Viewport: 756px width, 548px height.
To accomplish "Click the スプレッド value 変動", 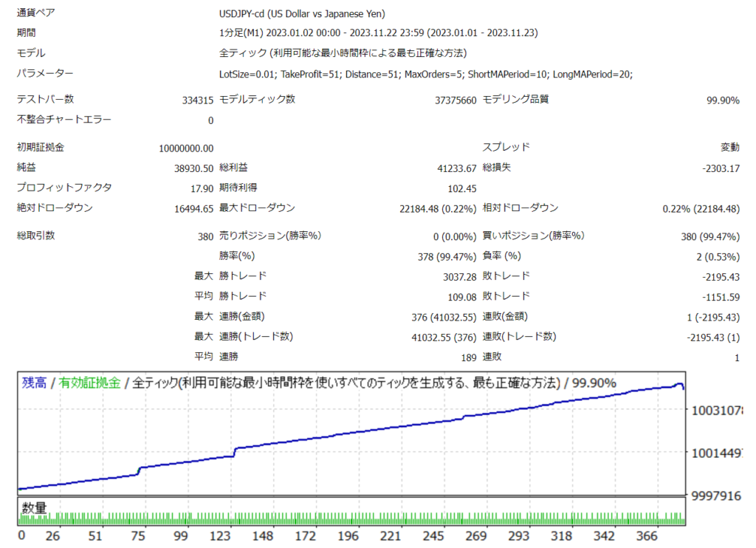I will (x=729, y=148).
